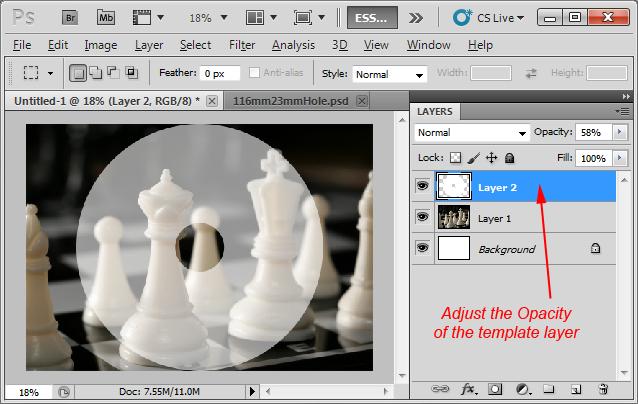Lock transparent pixels icon in Layers
Image resolution: width=638 pixels, height=404 pixels.
point(455,158)
